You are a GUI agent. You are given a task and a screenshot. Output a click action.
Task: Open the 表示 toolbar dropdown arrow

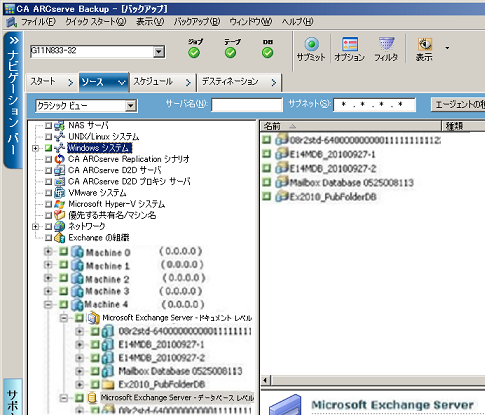tap(447, 48)
